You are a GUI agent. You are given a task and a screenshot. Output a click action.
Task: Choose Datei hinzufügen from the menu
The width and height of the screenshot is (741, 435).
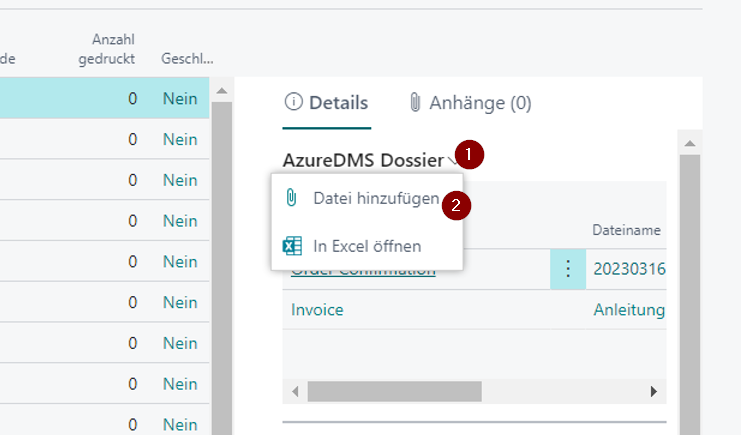tap(375, 198)
